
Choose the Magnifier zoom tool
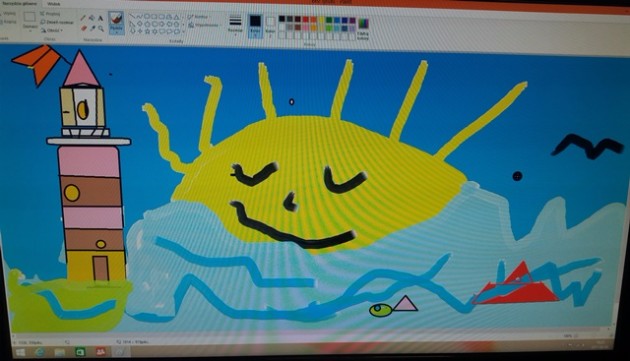(101, 29)
